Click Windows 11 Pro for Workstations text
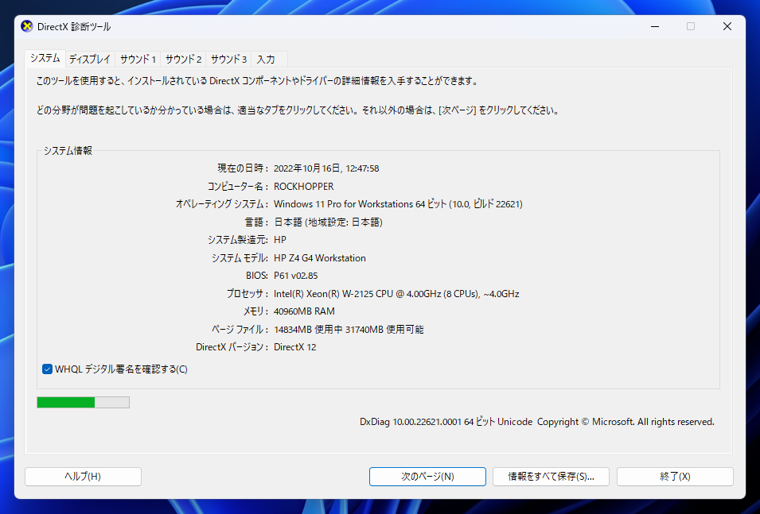Viewport: 760px width, 514px height. point(398,204)
